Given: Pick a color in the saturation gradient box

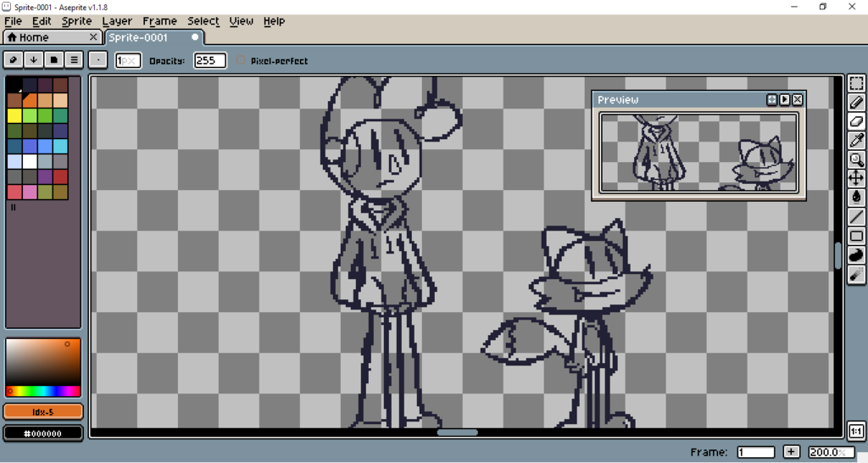Looking at the screenshot, I should [x=43, y=362].
